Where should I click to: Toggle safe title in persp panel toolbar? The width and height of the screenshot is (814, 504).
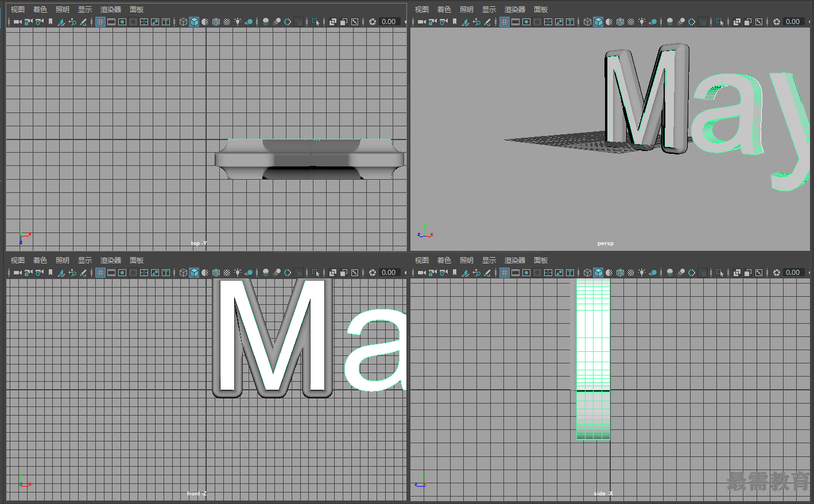pos(570,22)
